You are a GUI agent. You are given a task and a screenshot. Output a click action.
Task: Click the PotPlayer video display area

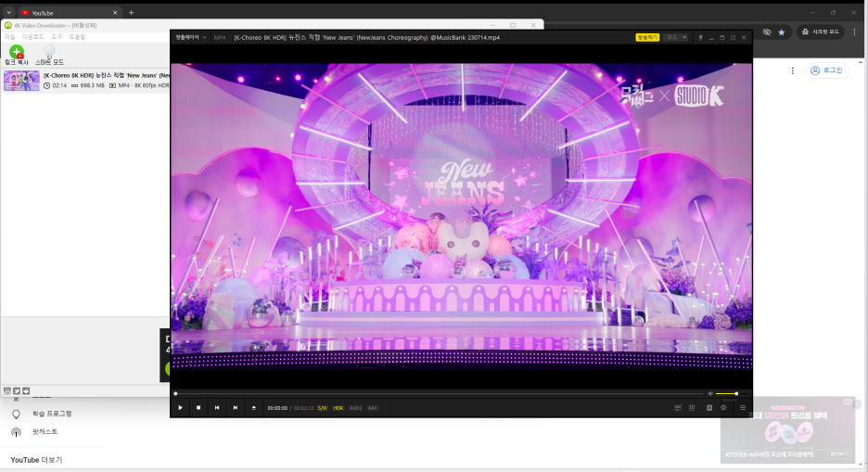[461, 216]
